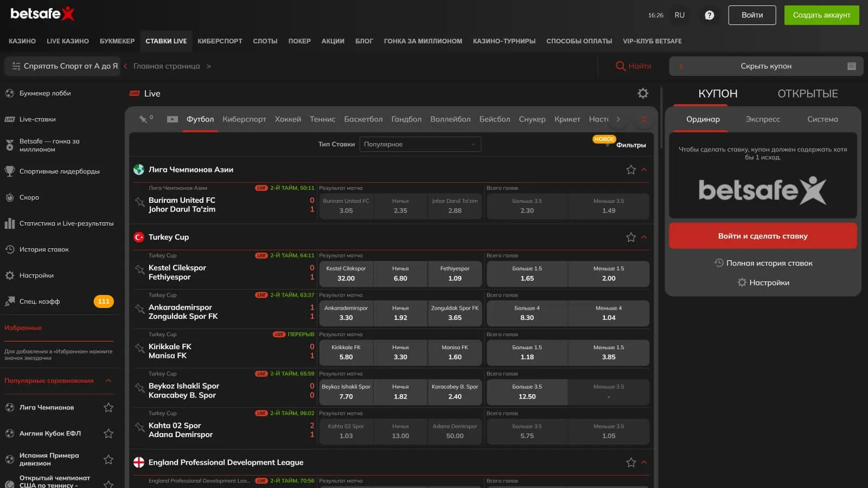The image size is (868, 488).
Task: Bet on Fethiyespor at 1.09
Action: [455, 274]
